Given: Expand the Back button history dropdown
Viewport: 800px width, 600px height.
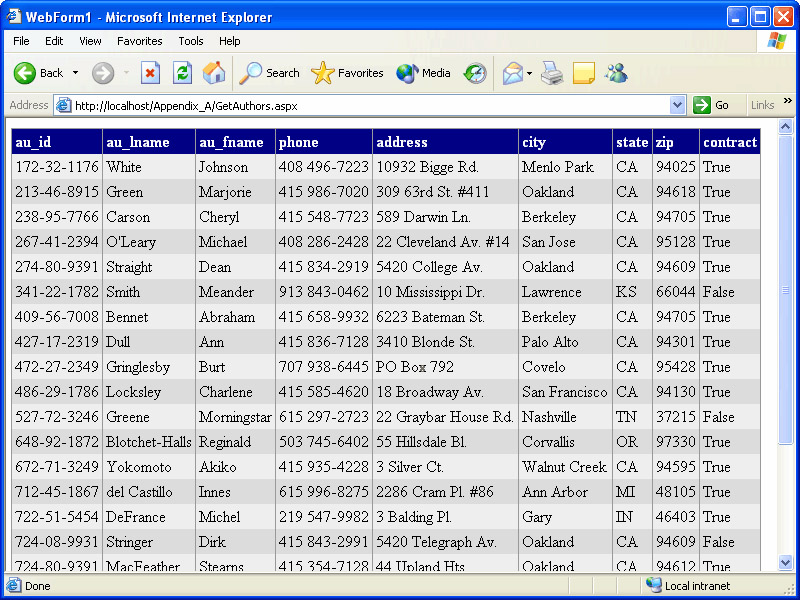Looking at the screenshot, I should 75,73.
